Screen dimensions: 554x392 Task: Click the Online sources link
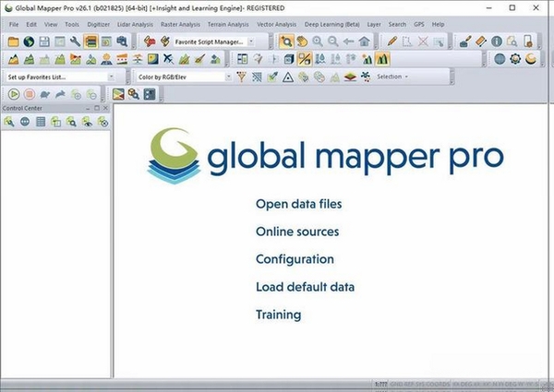point(297,232)
